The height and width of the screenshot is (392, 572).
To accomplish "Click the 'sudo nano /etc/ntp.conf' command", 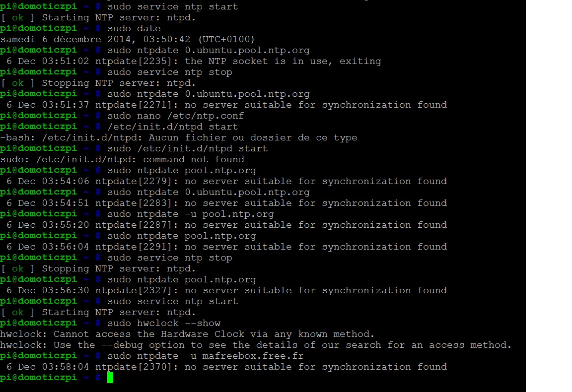I will point(175,116).
